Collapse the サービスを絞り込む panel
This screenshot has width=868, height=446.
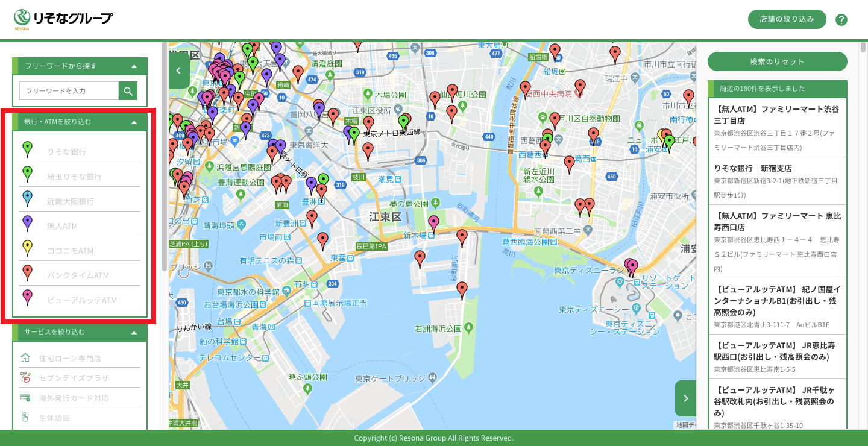tap(134, 332)
